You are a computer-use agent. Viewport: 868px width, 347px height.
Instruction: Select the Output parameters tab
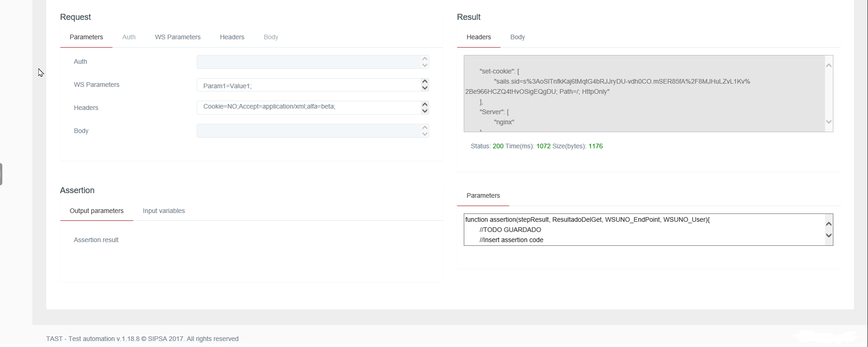click(97, 211)
